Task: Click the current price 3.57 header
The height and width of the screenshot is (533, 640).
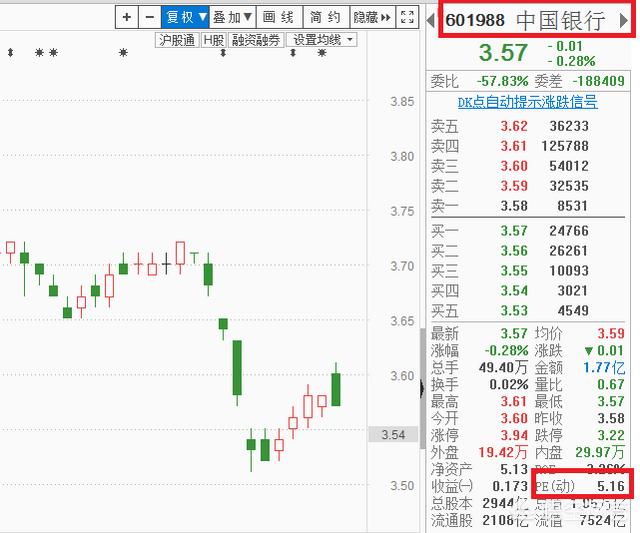Action: click(503, 53)
